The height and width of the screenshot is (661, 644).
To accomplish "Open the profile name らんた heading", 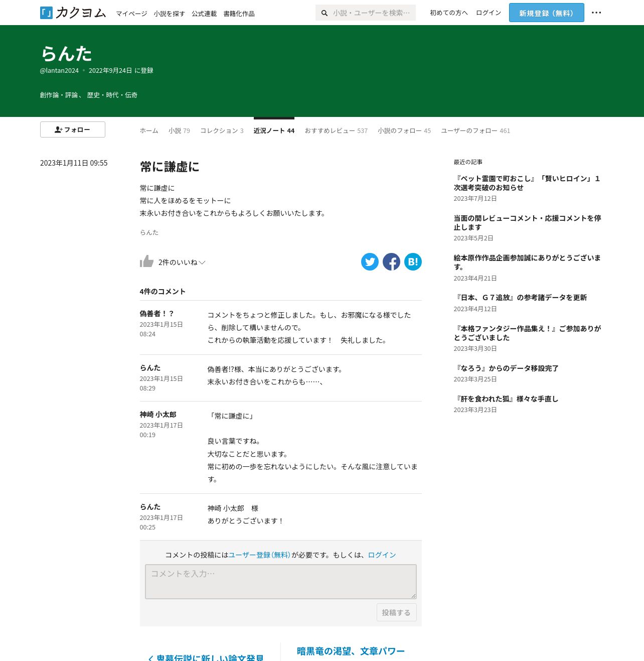I will [x=66, y=53].
